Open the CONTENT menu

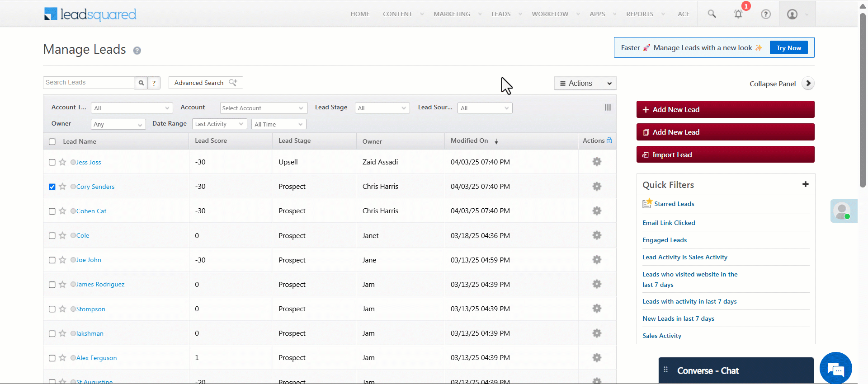pyautogui.click(x=398, y=14)
